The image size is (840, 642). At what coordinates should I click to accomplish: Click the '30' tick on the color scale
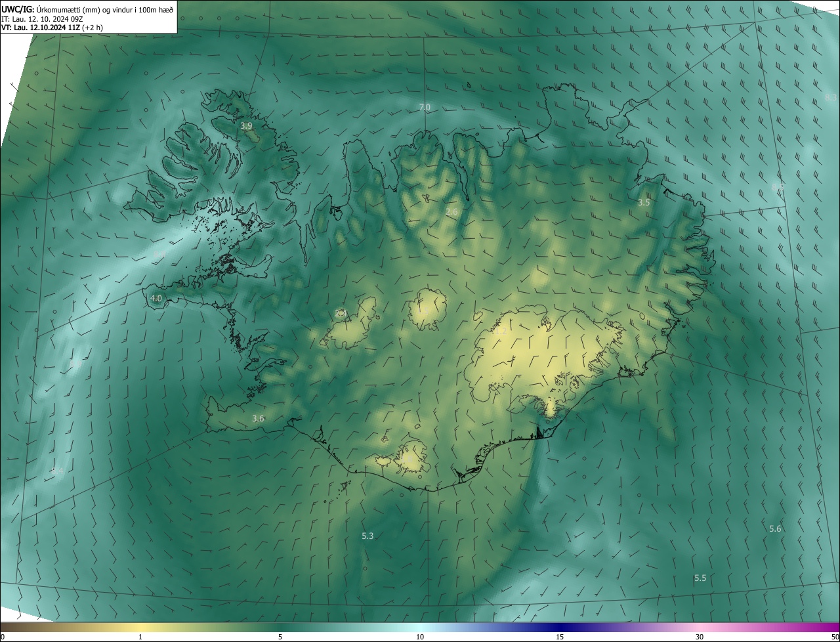(700, 637)
